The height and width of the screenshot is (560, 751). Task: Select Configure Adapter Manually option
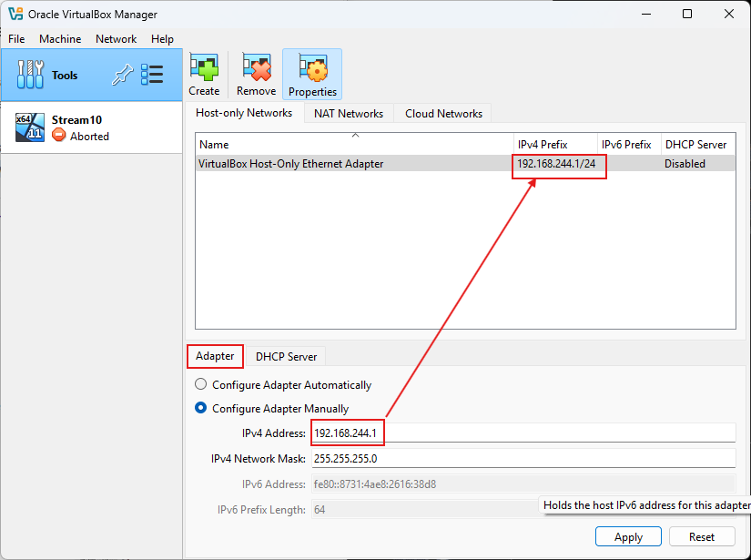(201, 409)
